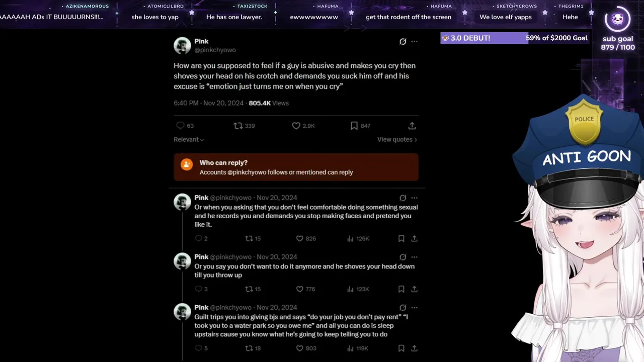Screen dimensions: 644x362
Task: Like the main tweet with 2.9K likes
Action: click(x=296, y=126)
